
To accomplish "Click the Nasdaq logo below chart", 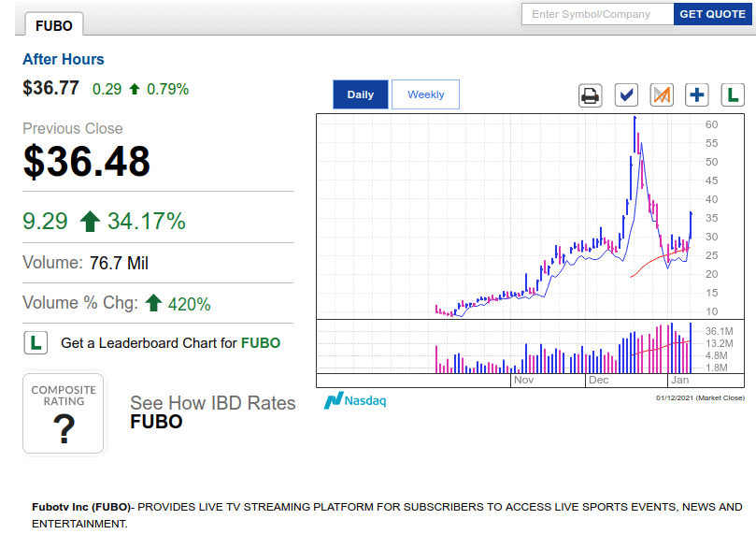I will click(355, 401).
